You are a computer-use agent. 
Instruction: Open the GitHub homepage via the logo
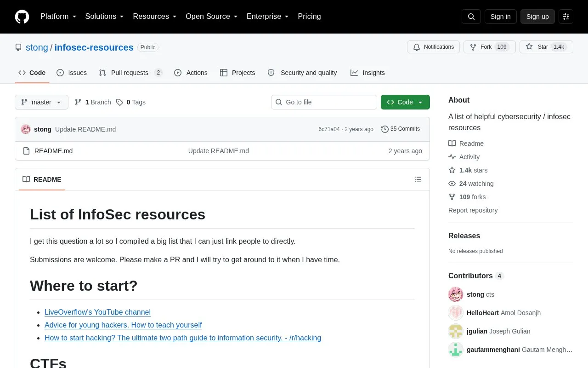[22, 17]
